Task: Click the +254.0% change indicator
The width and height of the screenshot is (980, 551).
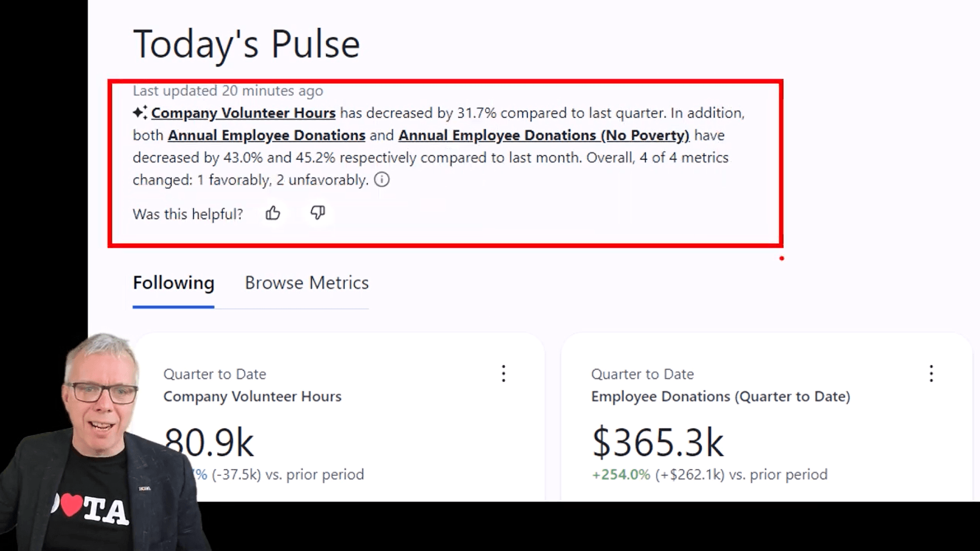Action: [x=621, y=474]
